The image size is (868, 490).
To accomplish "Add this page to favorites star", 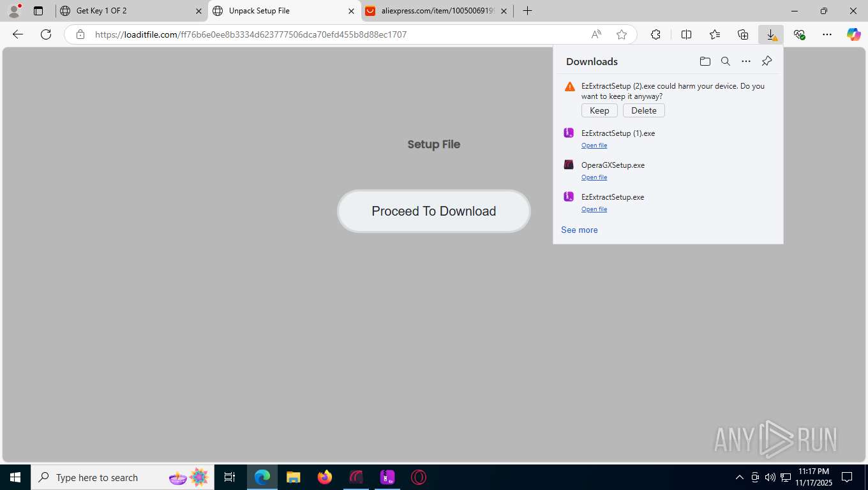I will [x=622, y=34].
